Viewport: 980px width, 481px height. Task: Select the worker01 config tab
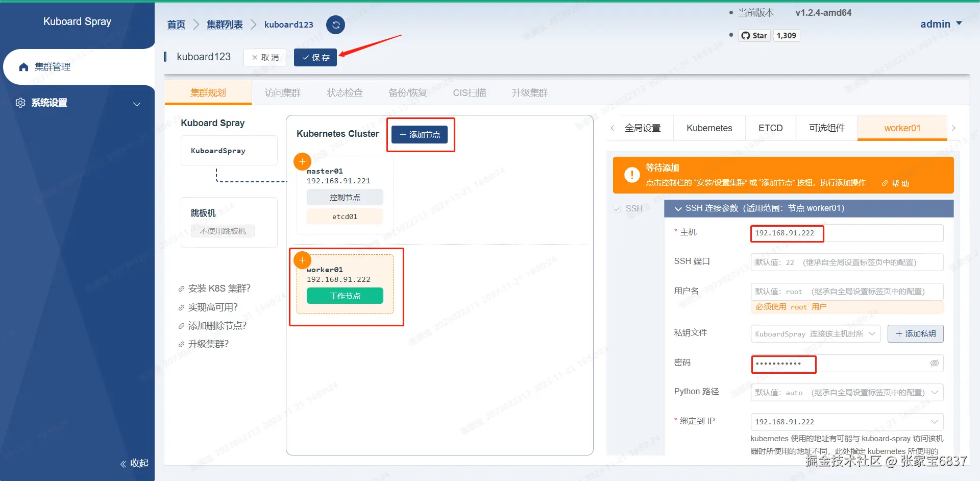pyautogui.click(x=902, y=128)
